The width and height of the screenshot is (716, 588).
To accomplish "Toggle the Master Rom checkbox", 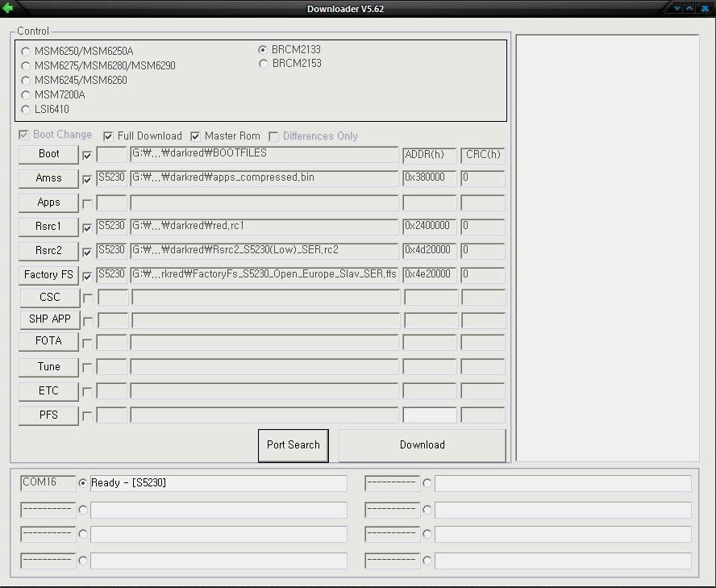I will point(195,136).
